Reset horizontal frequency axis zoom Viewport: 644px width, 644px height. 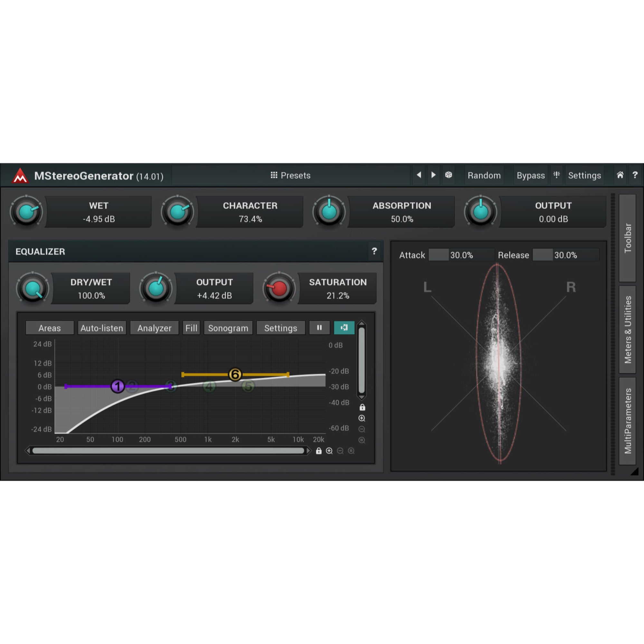[351, 451]
